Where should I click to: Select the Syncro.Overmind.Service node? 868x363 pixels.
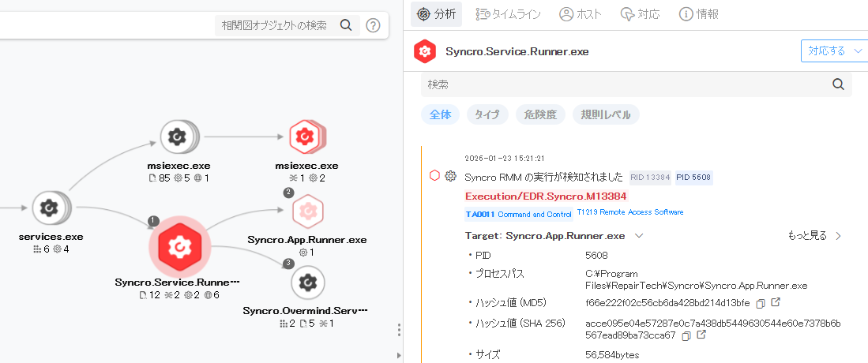coord(307,282)
